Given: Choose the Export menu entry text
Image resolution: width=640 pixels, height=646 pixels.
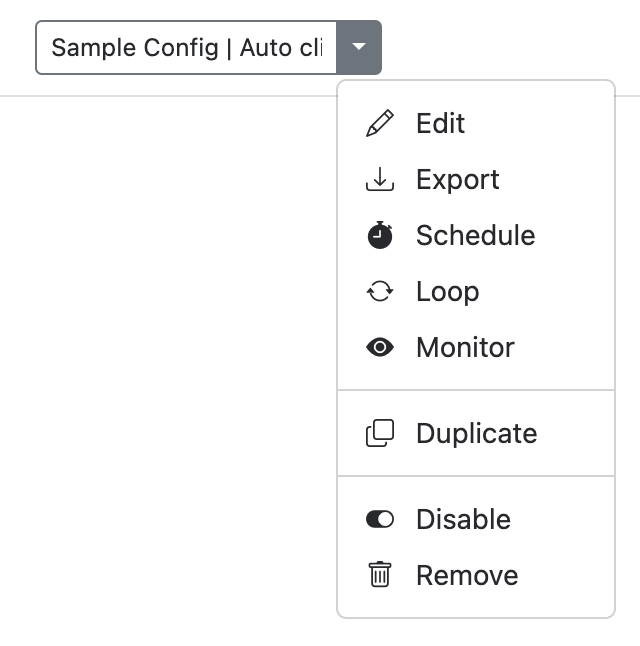Looking at the screenshot, I should pyautogui.click(x=458, y=180).
